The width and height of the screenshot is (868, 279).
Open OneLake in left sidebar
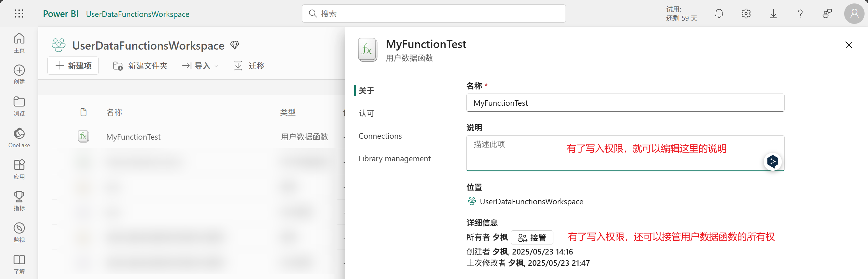[x=19, y=138]
